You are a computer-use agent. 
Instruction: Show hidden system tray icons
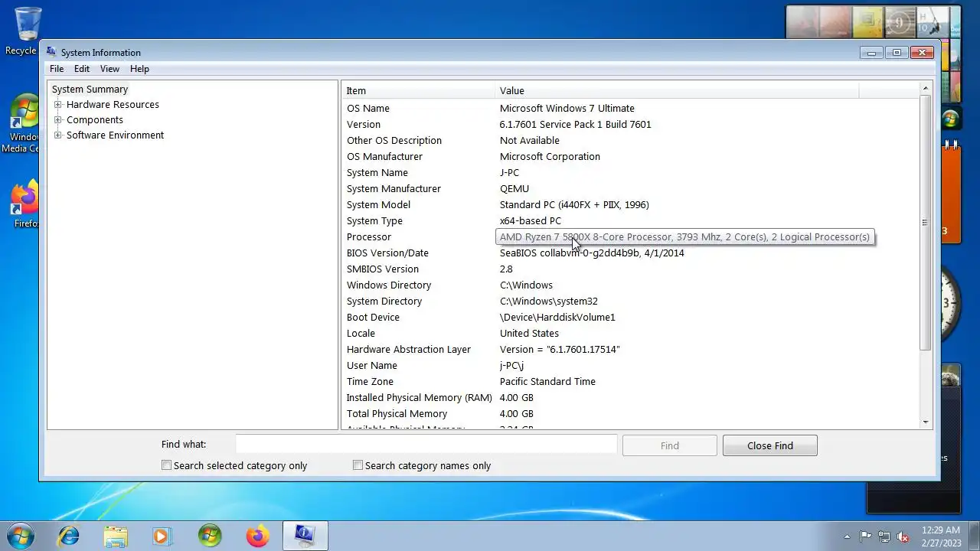pyautogui.click(x=847, y=536)
